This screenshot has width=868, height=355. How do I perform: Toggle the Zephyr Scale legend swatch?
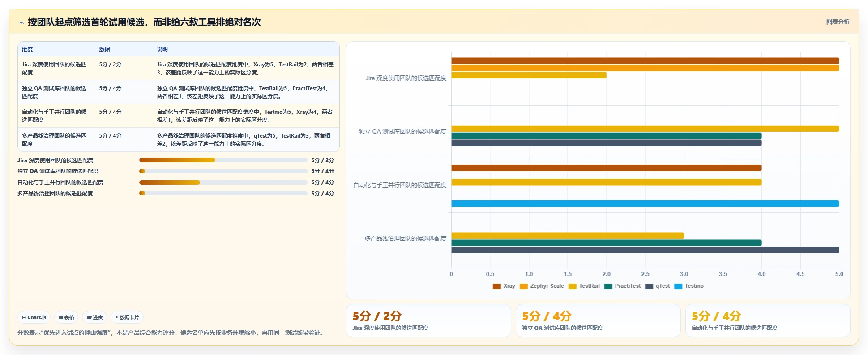(524, 286)
